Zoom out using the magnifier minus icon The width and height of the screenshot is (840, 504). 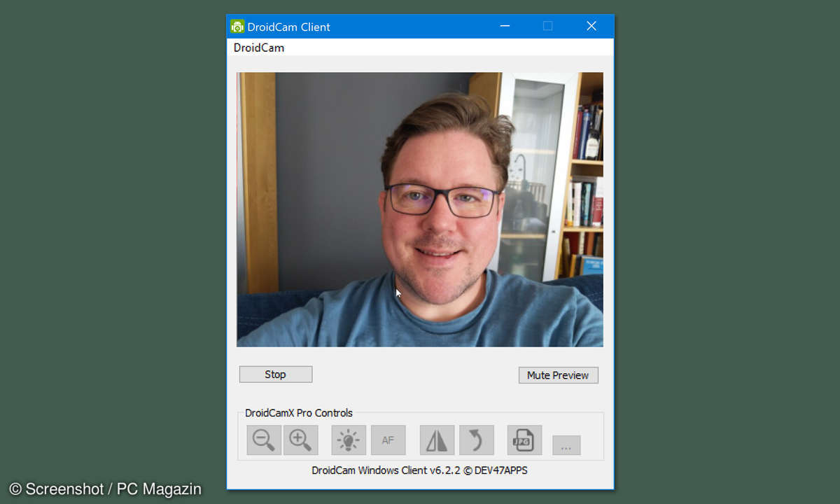click(264, 440)
